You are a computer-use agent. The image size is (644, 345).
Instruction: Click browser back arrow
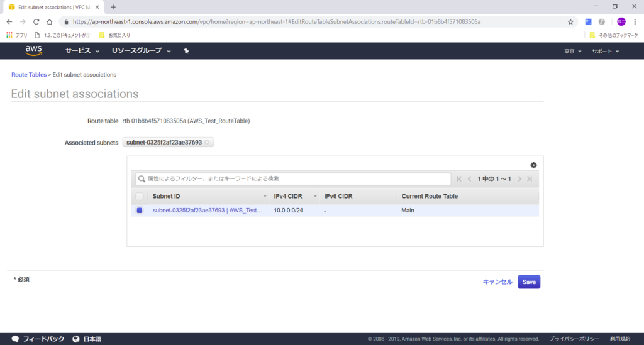pos(9,22)
